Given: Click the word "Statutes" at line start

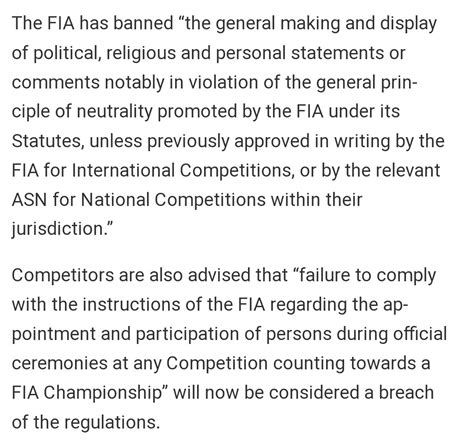Looking at the screenshot, I should (x=46, y=141).
